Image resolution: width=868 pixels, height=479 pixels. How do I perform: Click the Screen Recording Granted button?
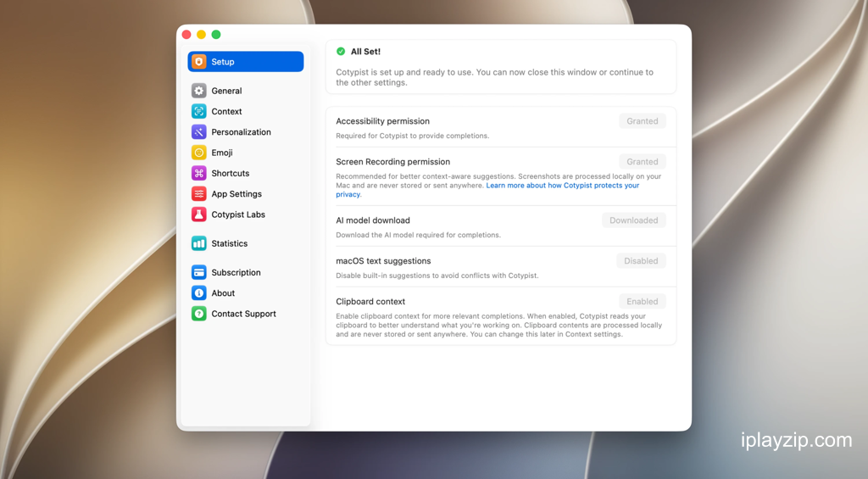coord(643,162)
